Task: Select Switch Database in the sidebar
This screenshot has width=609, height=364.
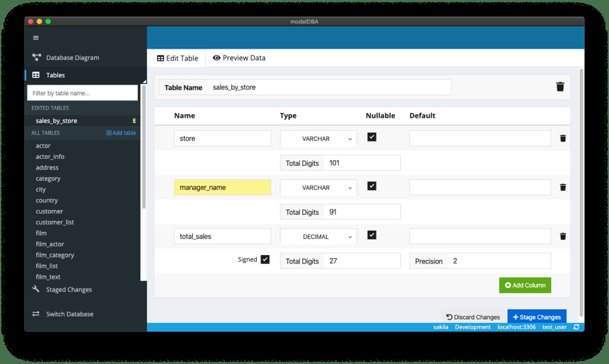Action: pyautogui.click(x=70, y=314)
